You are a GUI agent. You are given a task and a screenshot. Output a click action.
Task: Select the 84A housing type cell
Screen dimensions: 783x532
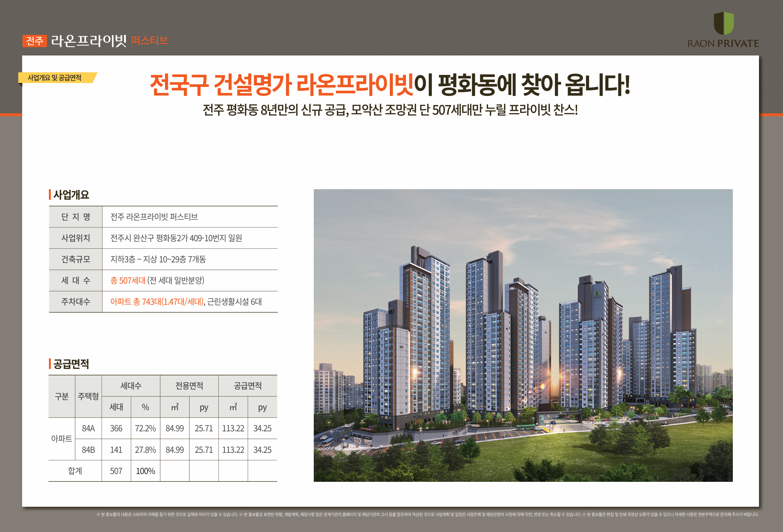(x=88, y=428)
